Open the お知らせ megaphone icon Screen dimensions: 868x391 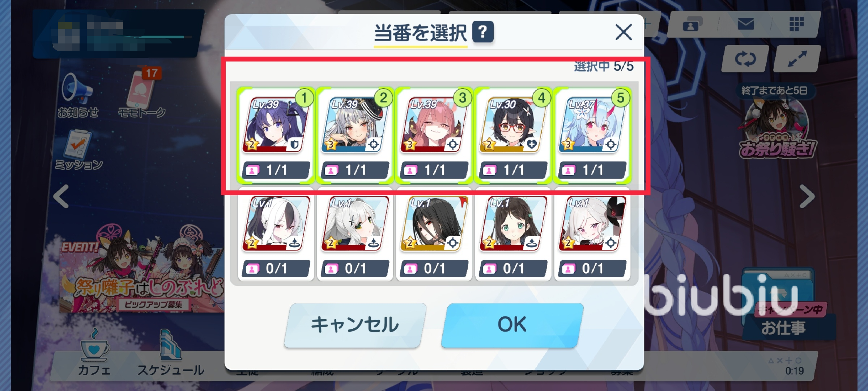[77, 95]
